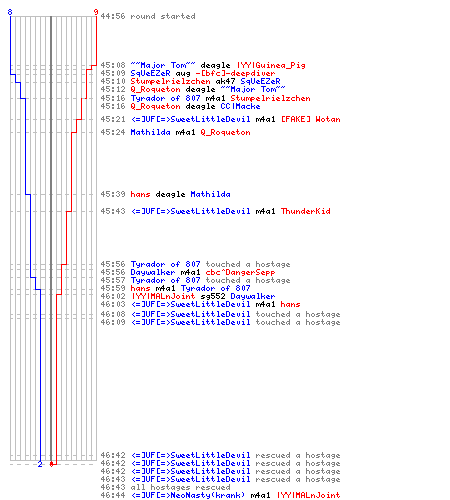Select SqUeEZeR in the 45:09 aug kill
The width and height of the screenshot is (450, 500).
[150, 73]
